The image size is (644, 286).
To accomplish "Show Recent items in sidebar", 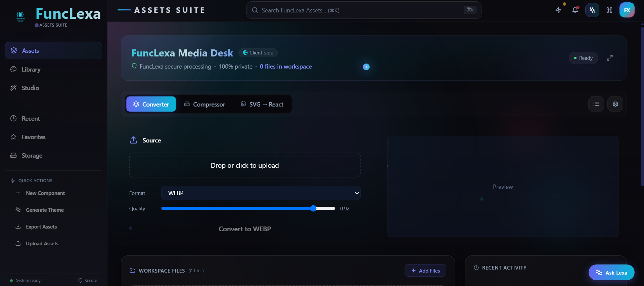I will click(x=53, y=118).
